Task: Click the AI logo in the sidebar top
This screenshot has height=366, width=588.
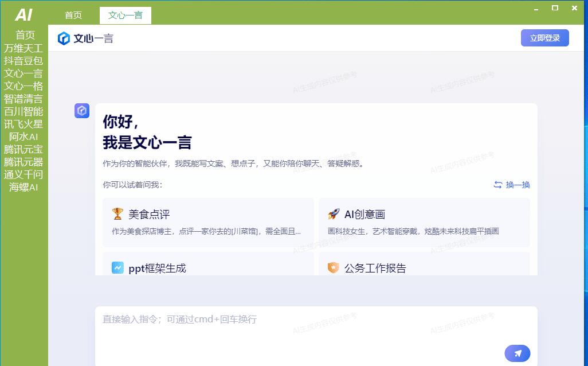Action: pyautogui.click(x=23, y=14)
